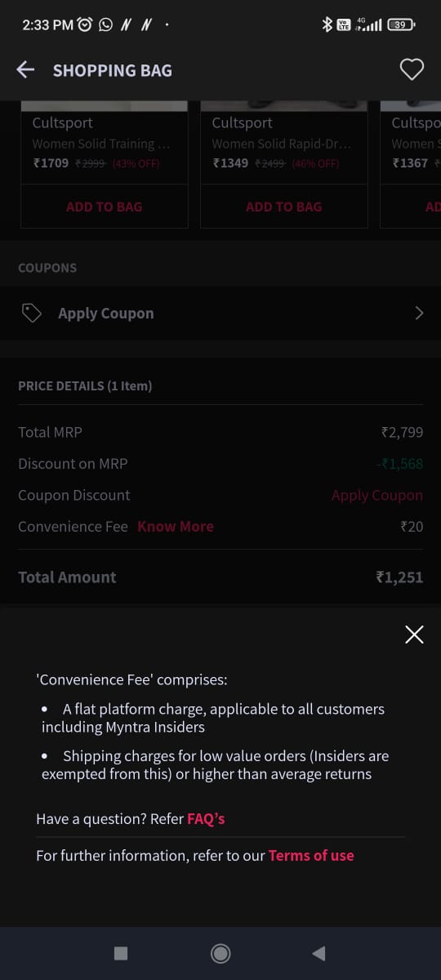Tap red Apply Coupon in price details

point(377,495)
